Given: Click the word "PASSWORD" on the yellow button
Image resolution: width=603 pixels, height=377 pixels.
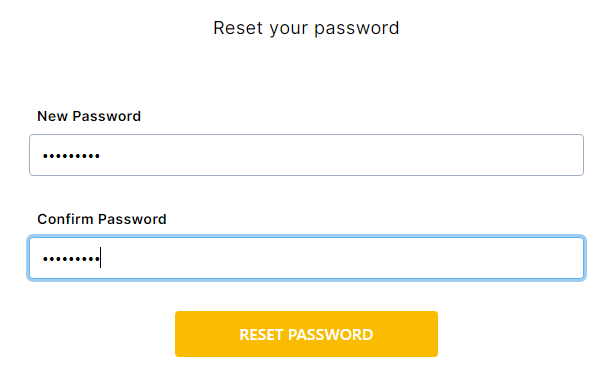Looking at the screenshot, I should (330, 335).
